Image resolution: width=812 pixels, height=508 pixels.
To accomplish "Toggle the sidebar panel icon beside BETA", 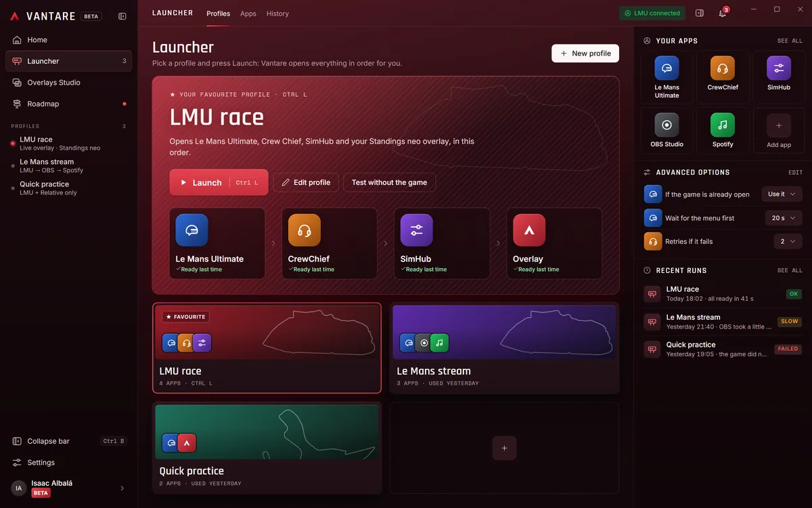I will pyautogui.click(x=122, y=16).
